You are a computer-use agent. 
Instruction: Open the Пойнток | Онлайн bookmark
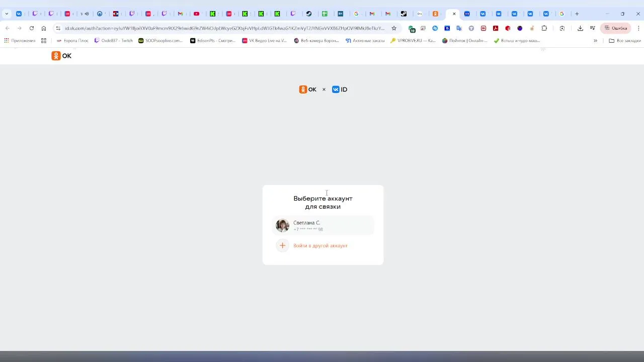pos(465,41)
